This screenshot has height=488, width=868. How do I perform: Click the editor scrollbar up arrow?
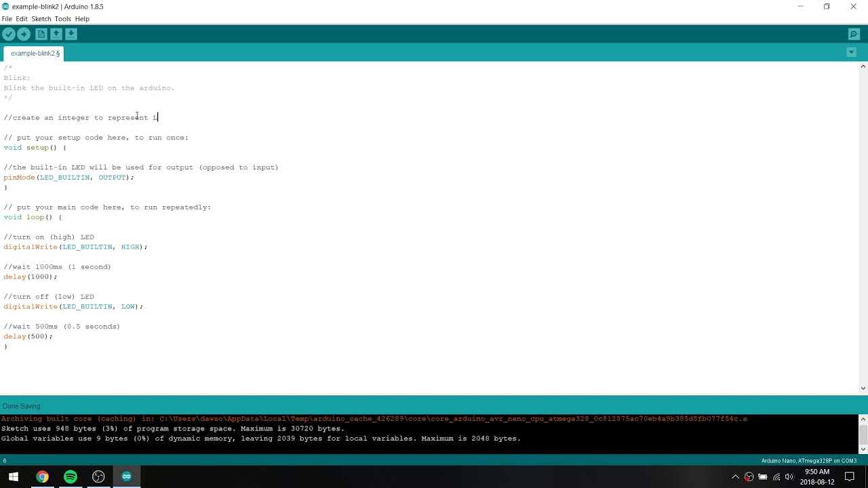tap(863, 66)
